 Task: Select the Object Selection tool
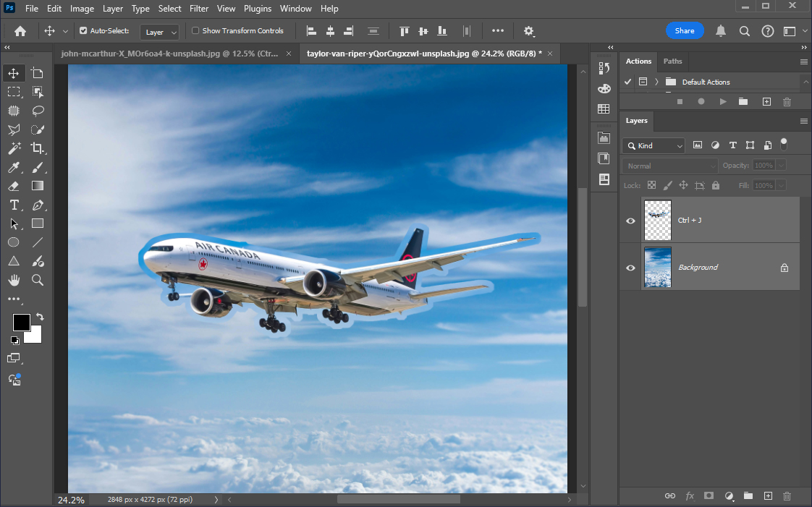[x=38, y=92]
